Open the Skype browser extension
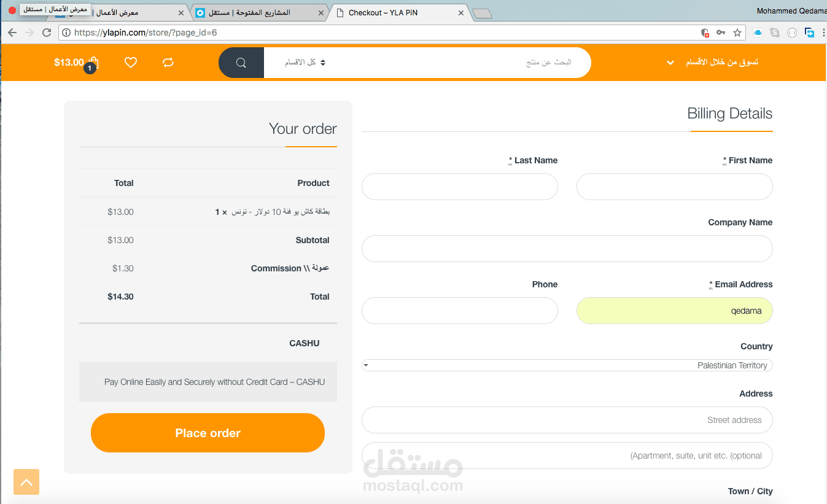The image size is (827, 504). 773,33
